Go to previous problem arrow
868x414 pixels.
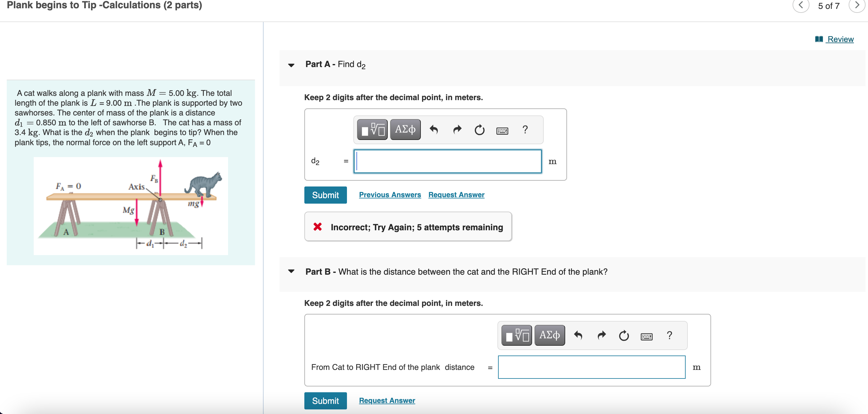coord(801,6)
